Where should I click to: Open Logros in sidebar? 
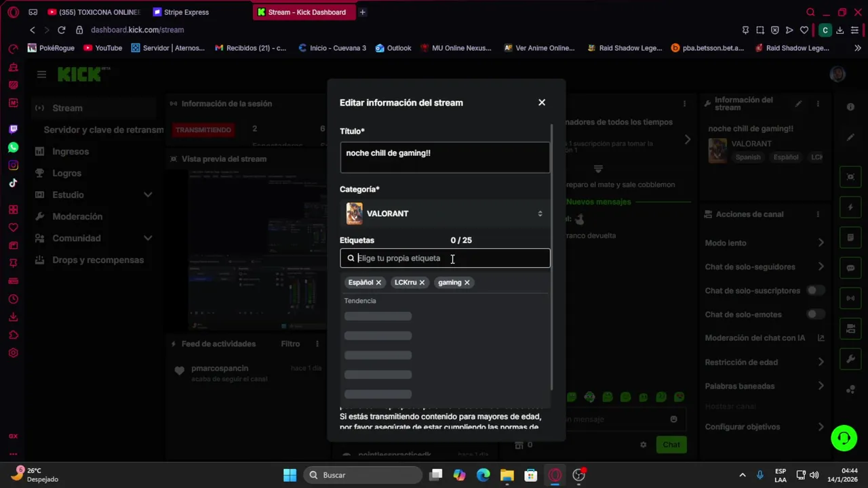click(66, 173)
